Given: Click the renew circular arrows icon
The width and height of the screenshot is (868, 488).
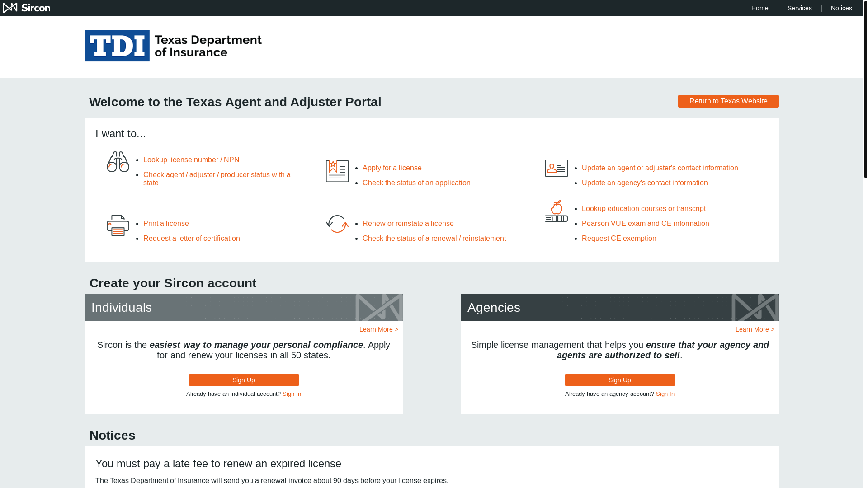Looking at the screenshot, I should [337, 224].
